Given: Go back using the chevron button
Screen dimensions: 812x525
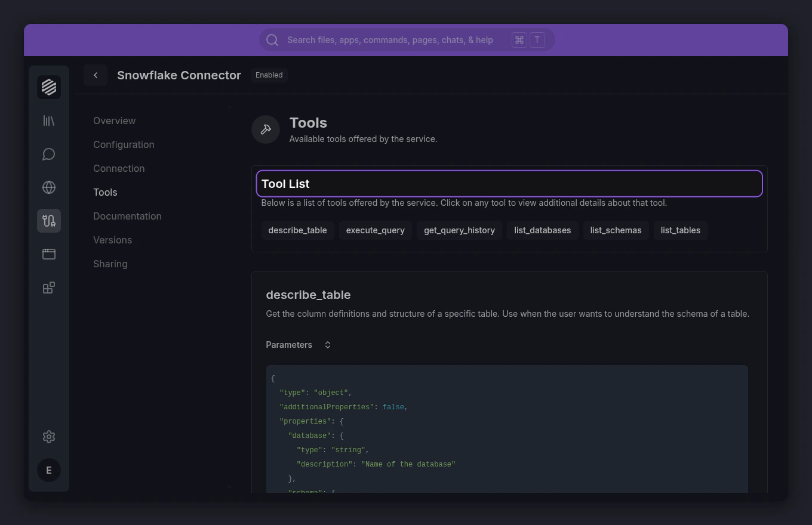Looking at the screenshot, I should tap(96, 75).
